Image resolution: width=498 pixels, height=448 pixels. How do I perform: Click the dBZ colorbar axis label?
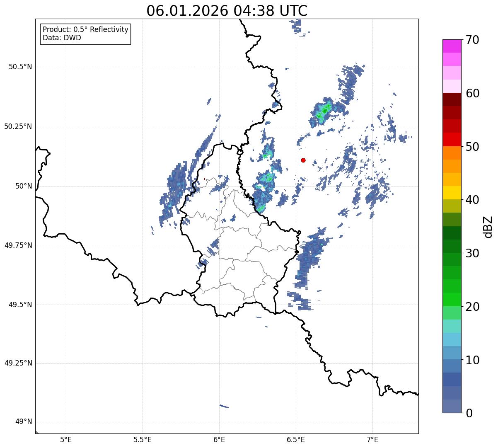(x=488, y=227)
